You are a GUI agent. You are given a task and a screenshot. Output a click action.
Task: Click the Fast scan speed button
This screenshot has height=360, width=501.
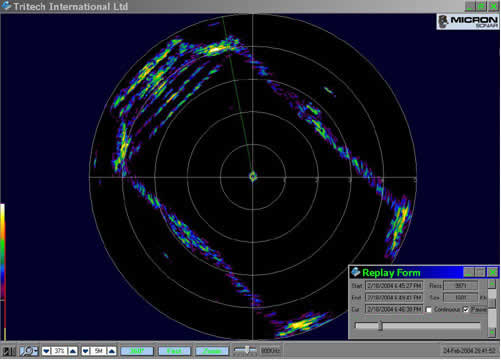(174, 351)
